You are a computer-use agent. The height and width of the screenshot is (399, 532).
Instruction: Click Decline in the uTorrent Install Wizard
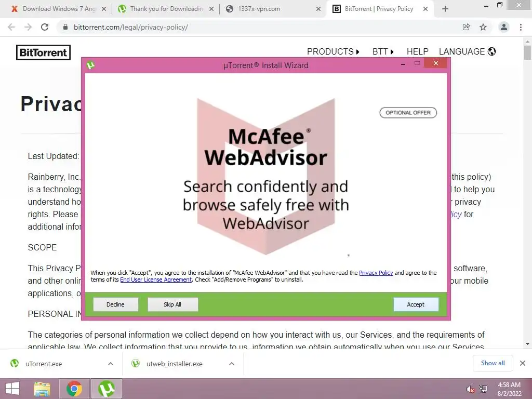tap(116, 304)
